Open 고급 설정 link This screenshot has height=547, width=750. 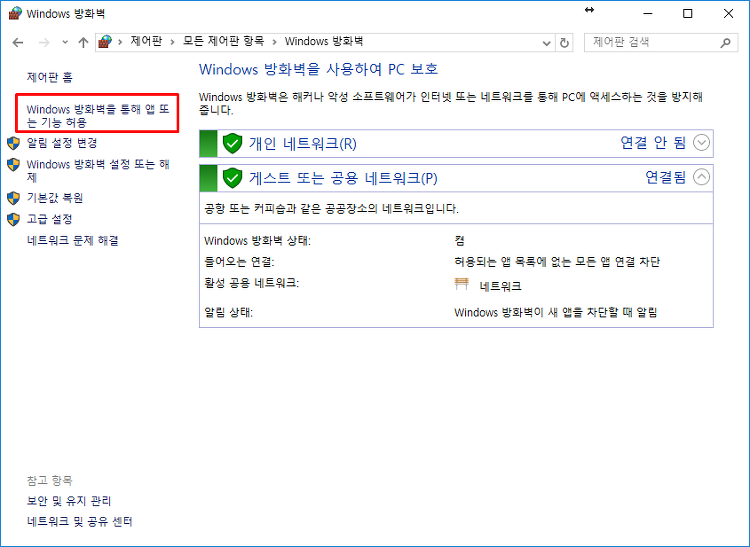50,219
